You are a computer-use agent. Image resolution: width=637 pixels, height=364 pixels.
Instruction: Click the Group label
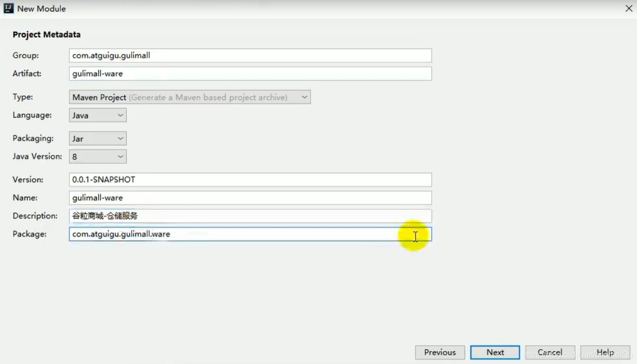25,55
